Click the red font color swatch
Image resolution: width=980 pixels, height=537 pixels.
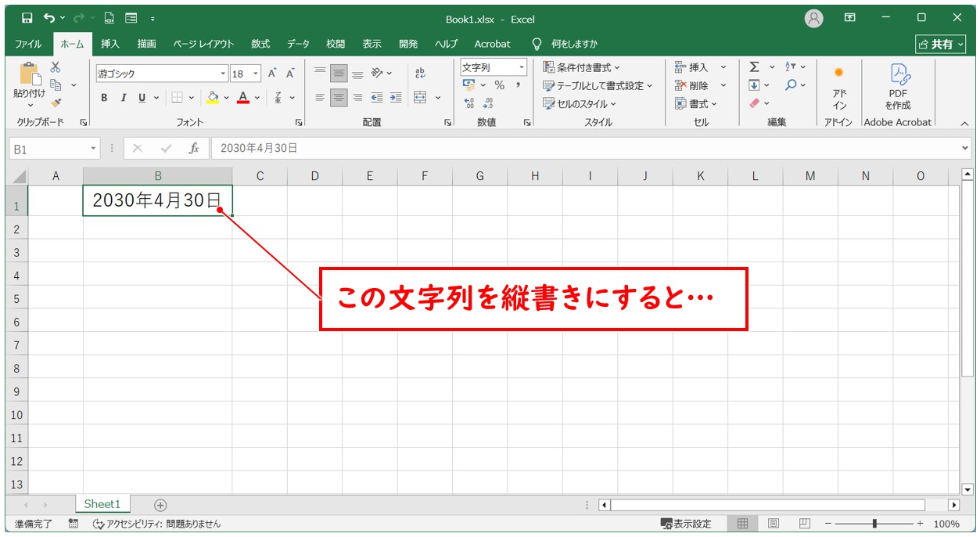point(243,98)
